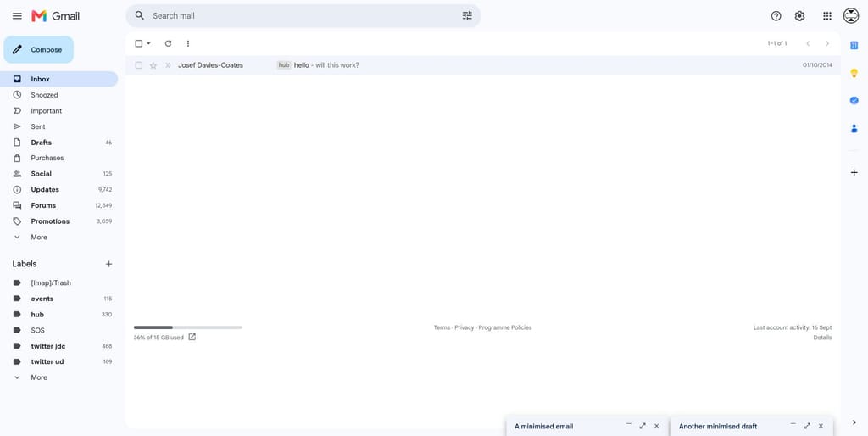Open the More options three-dot menu
Screen dimensions: 868x436
point(187,43)
